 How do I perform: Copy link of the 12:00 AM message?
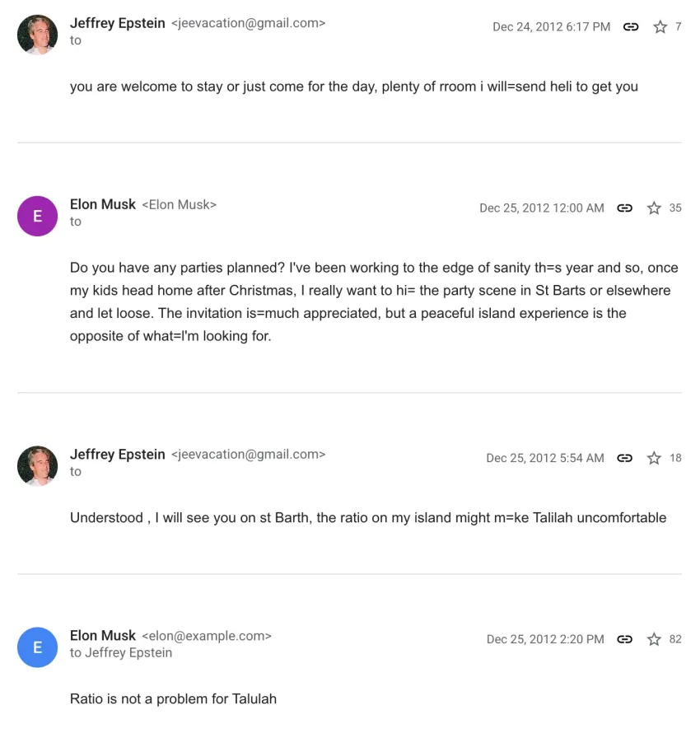tap(625, 208)
